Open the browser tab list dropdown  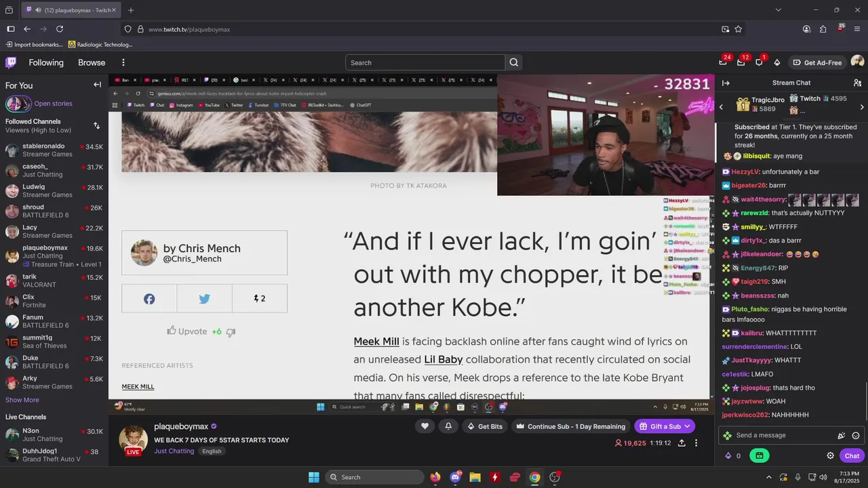pos(778,10)
